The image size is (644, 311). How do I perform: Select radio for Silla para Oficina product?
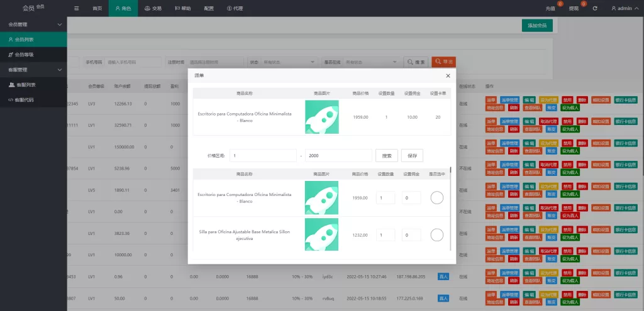(x=436, y=235)
